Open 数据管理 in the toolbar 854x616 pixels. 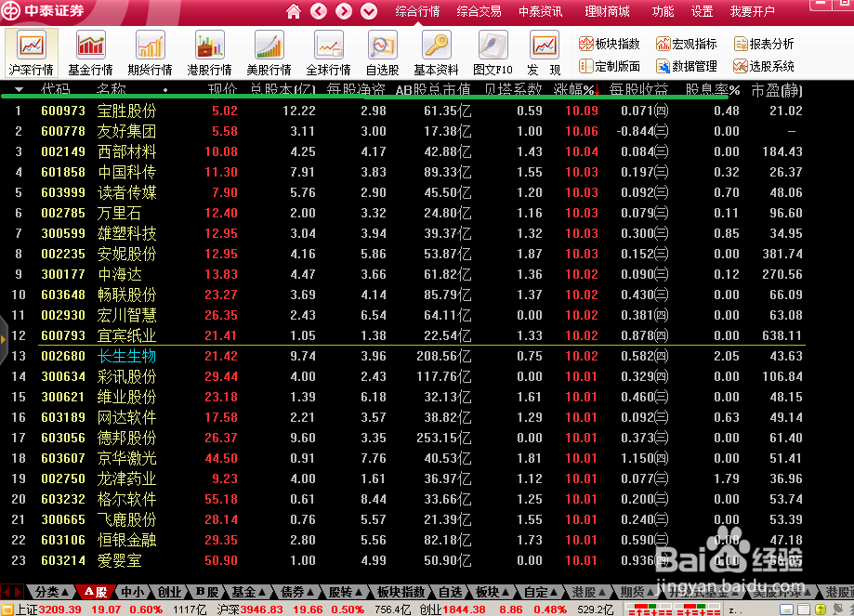tap(687, 67)
